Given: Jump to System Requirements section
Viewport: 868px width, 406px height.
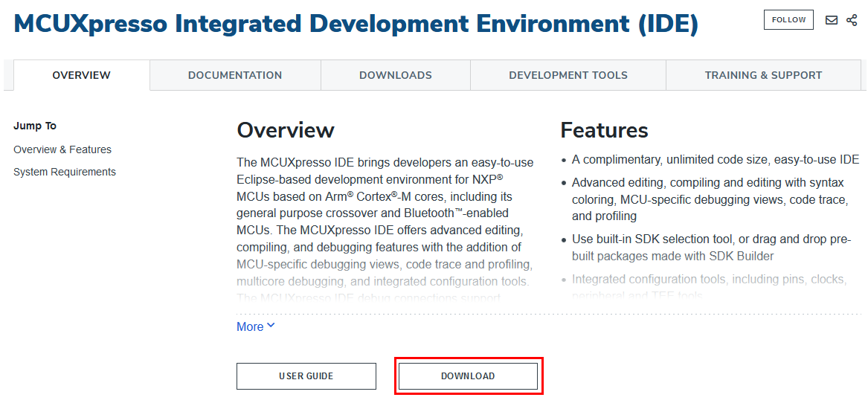Looking at the screenshot, I should [65, 172].
